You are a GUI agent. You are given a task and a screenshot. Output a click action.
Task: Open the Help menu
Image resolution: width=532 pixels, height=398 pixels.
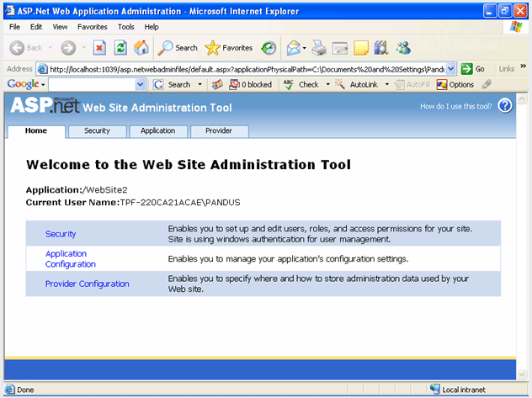152,27
